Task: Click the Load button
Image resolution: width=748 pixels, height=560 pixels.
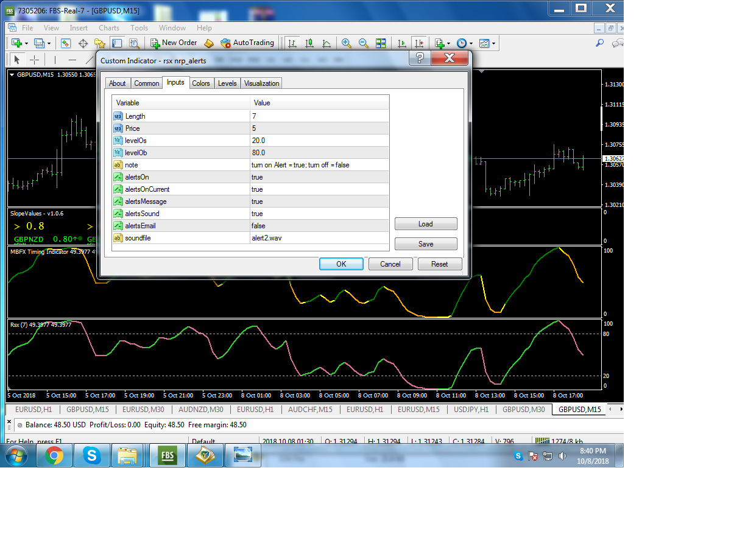Action: coord(425,224)
